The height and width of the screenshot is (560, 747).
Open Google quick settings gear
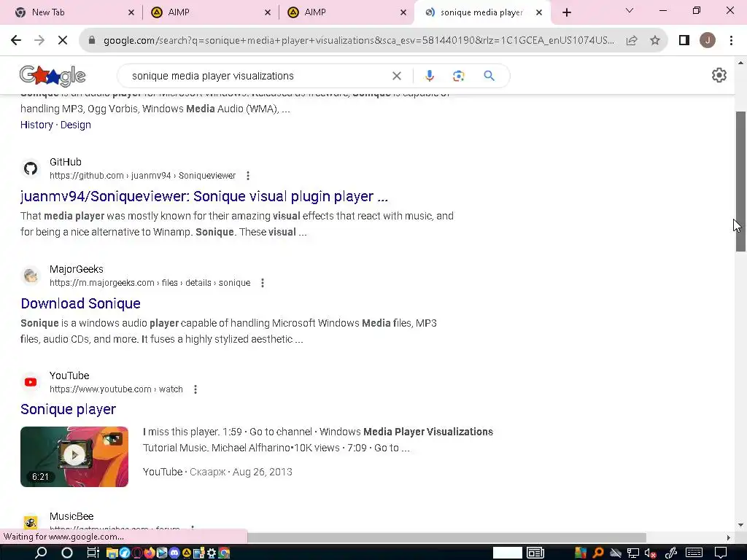pos(719,75)
